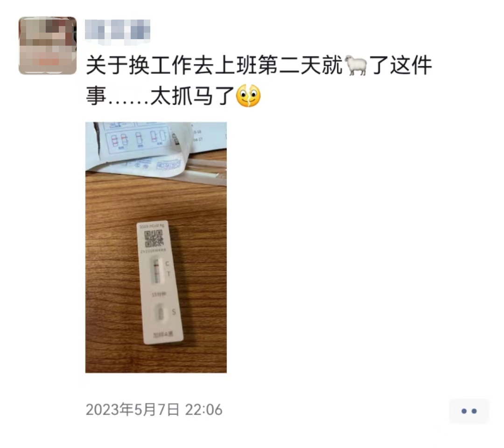Click the cracked-face emoji ending the post
504x448 pixels.
coord(248,96)
